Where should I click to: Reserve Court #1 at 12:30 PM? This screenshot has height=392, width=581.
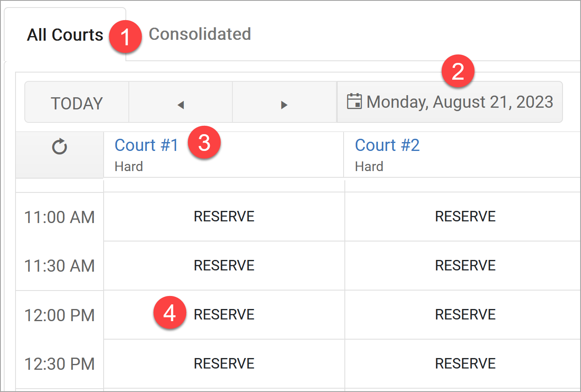pyautogui.click(x=224, y=363)
